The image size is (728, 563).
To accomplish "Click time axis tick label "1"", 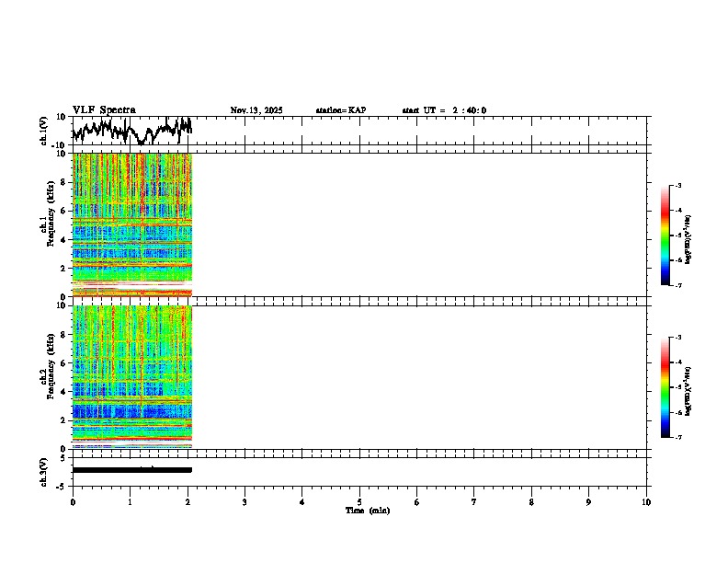I will (130, 502).
